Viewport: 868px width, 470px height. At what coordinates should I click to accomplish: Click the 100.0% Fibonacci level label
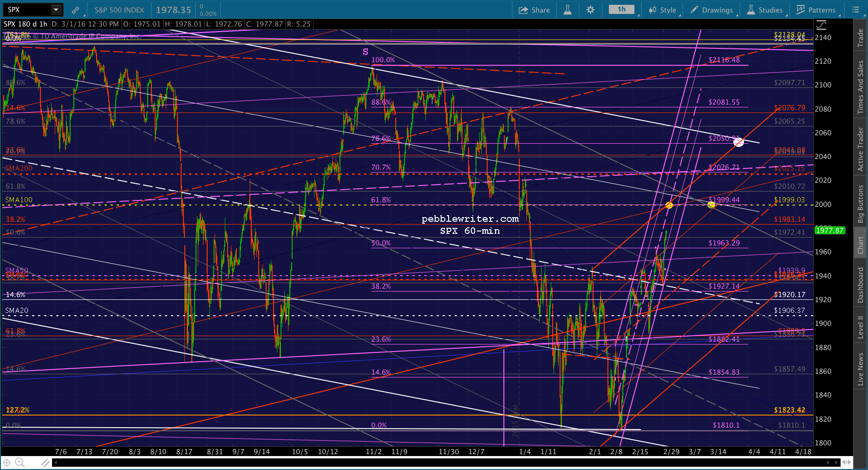pyautogui.click(x=383, y=60)
